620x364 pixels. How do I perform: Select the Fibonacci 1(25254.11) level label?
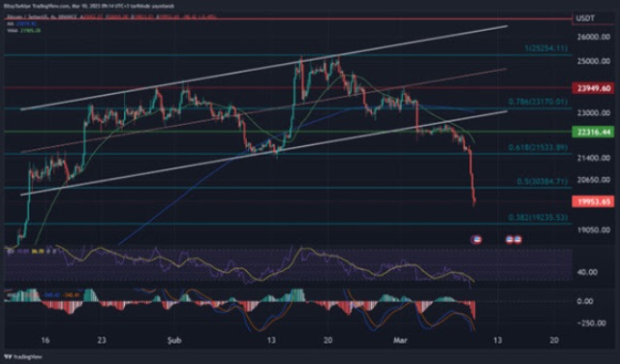coord(545,48)
